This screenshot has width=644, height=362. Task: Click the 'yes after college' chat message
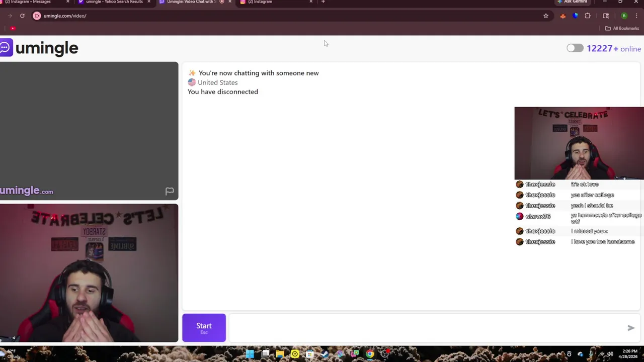click(x=592, y=195)
